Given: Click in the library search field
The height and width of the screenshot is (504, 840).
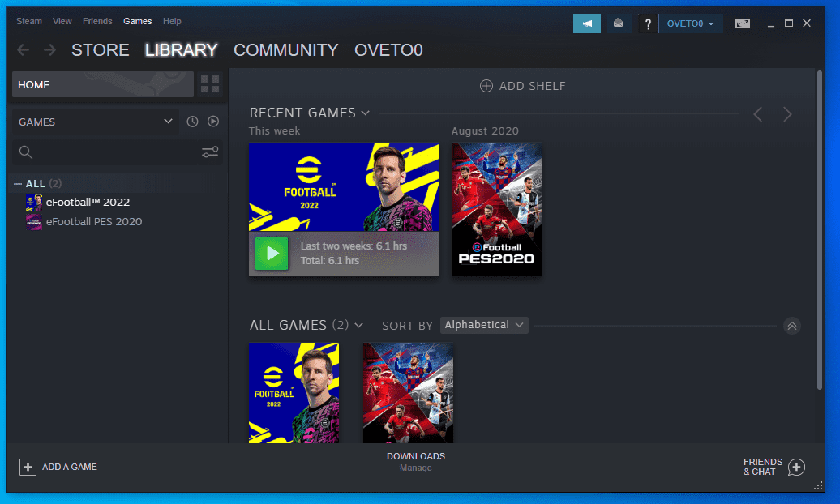Looking at the screenshot, I should 116,152.
